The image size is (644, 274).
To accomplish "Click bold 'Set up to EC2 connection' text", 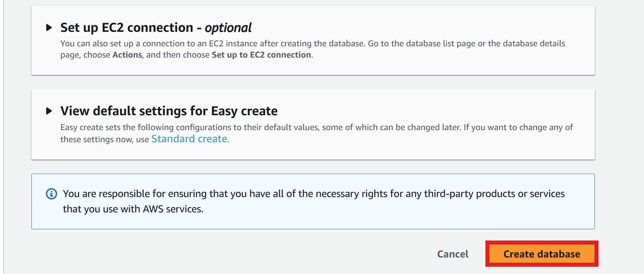I will [x=261, y=55].
